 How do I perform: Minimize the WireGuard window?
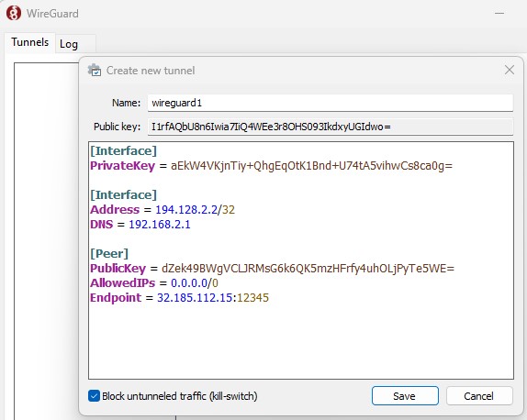(x=499, y=14)
